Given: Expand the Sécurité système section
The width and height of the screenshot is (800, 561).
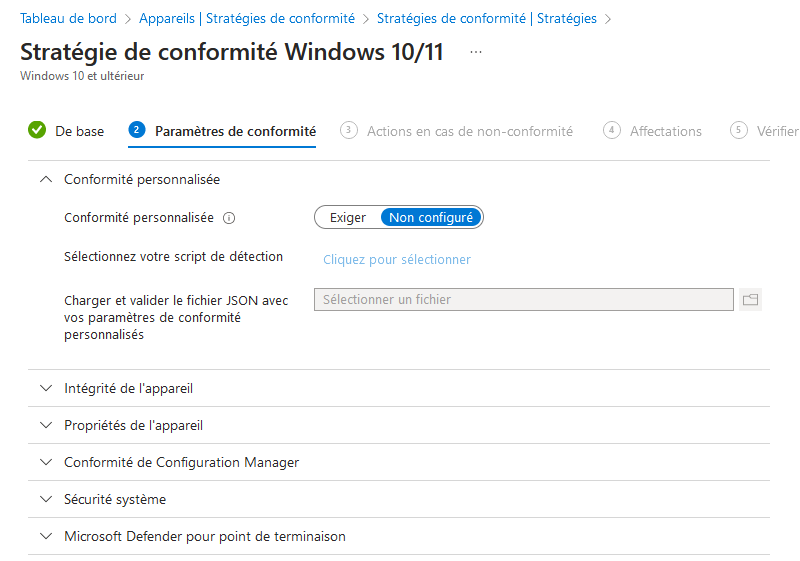Looking at the screenshot, I should coord(45,499).
